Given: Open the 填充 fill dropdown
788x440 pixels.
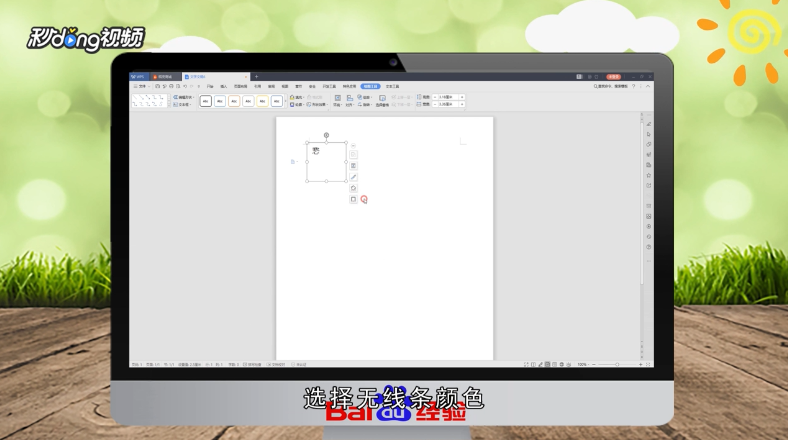Looking at the screenshot, I should tap(297, 97).
